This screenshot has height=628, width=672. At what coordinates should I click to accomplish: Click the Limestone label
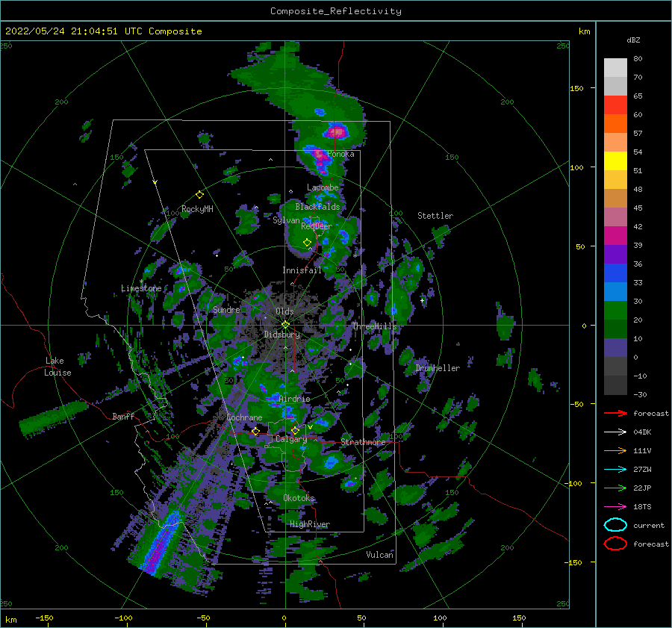click(141, 288)
